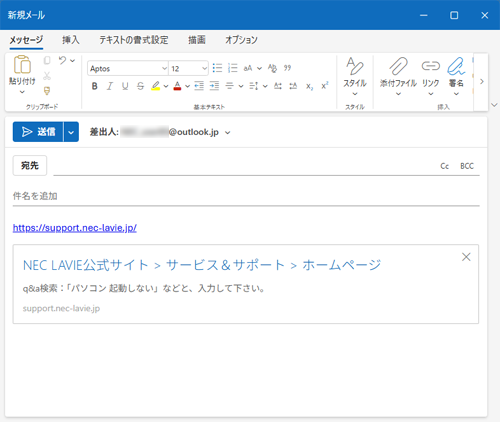Click in the empty message body below preview
Screen dimensions: 500x422
pyautogui.click(x=246, y=370)
